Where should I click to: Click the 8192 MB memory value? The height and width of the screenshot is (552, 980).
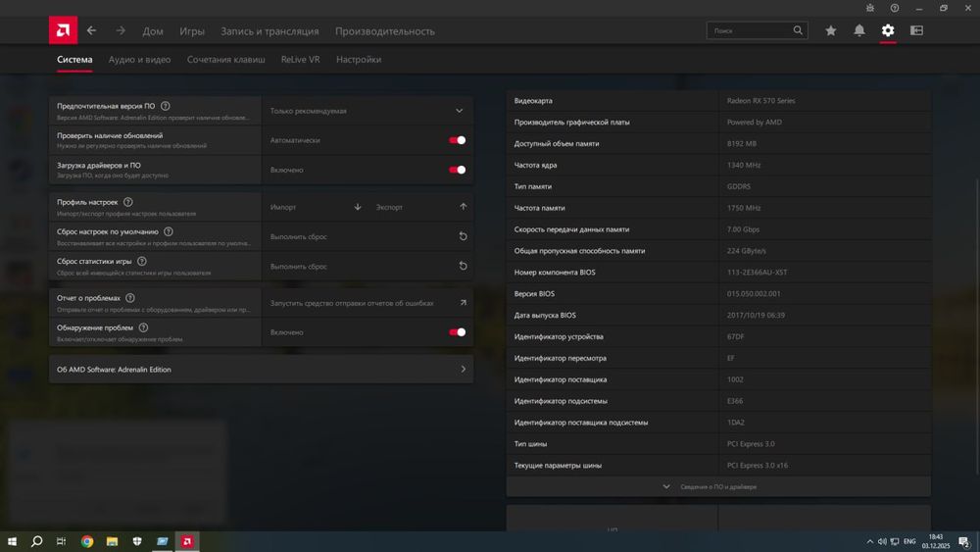pos(741,144)
